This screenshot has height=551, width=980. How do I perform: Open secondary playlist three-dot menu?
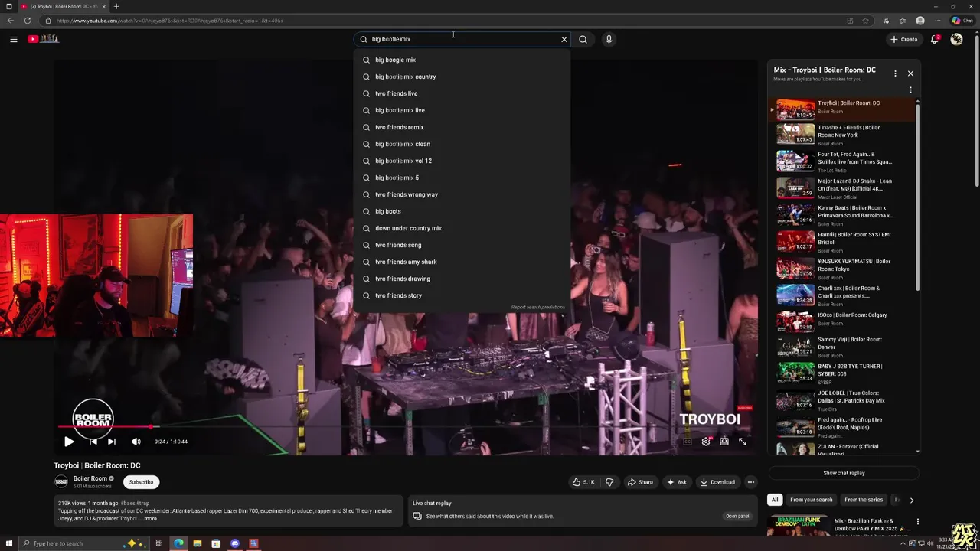pos(910,90)
